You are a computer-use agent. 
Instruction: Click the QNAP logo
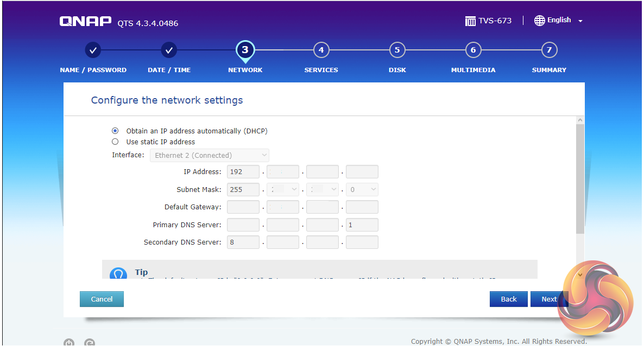click(x=85, y=21)
